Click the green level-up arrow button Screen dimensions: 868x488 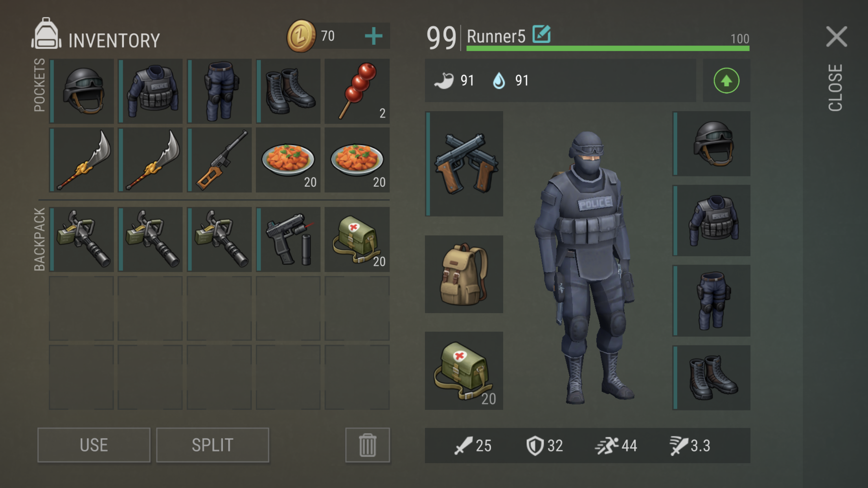point(726,81)
